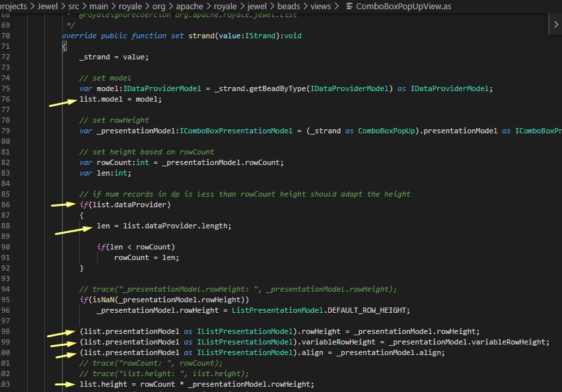
Task: Click the '// trace("rowCount: "' comment line
Action: [151, 363]
